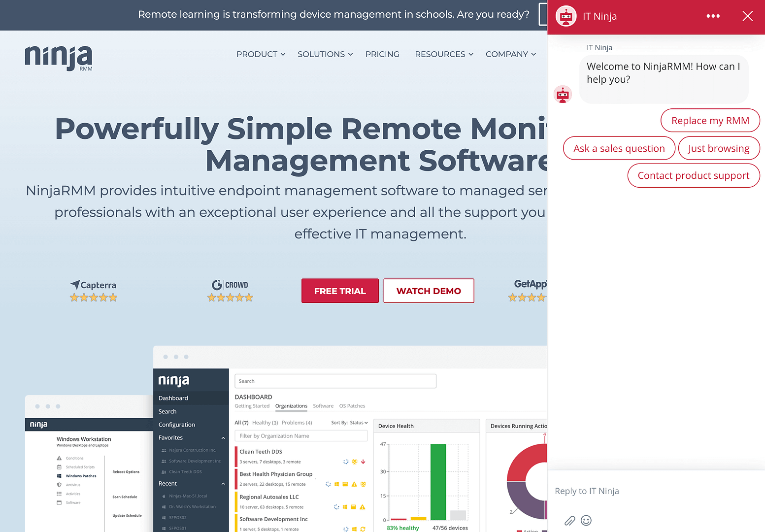Click the attach file paperclip icon
765x532 pixels.
coord(569,521)
